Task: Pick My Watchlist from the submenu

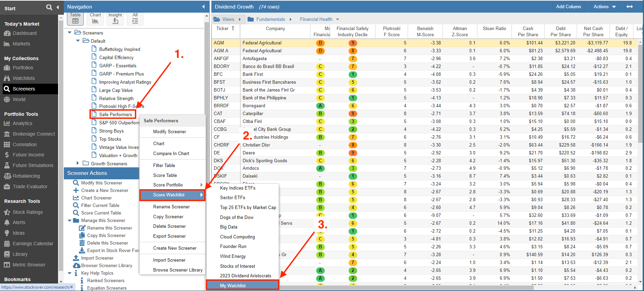Action: pyautogui.click(x=242, y=286)
